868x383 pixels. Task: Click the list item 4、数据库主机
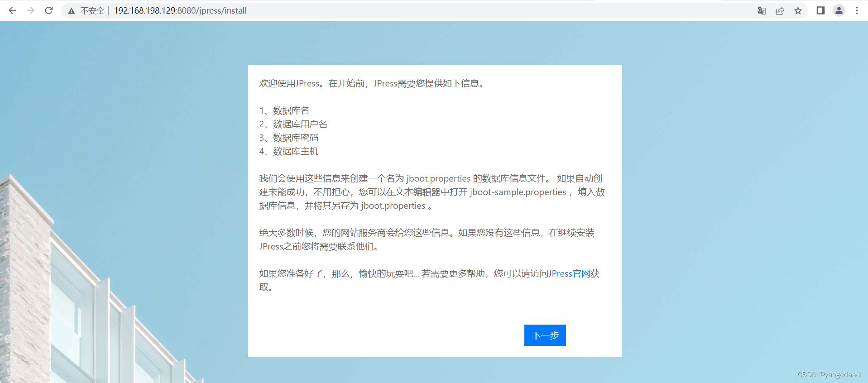click(x=289, y=151)
